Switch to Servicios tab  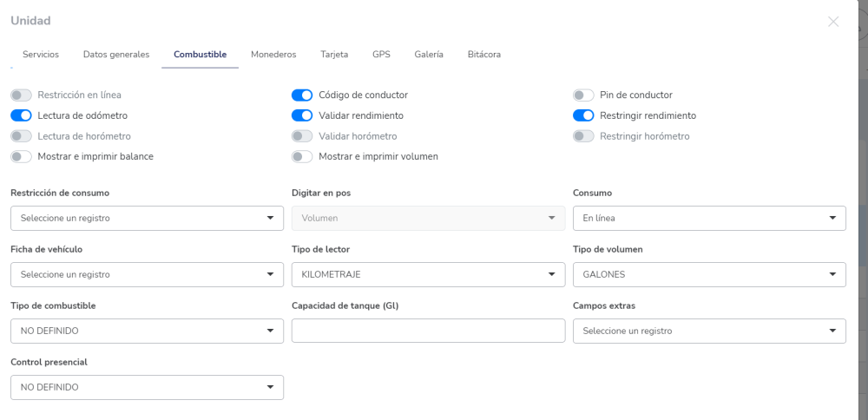41,55
